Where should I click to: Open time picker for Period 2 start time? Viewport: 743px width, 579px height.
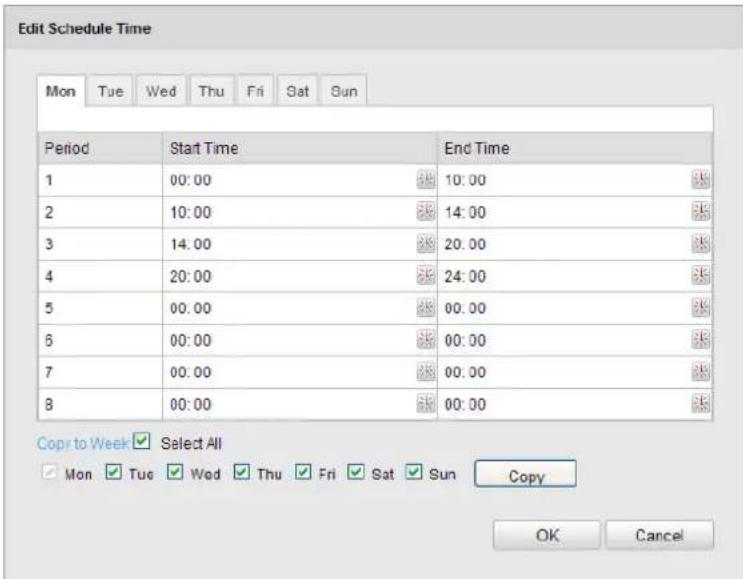coord(426,212)
